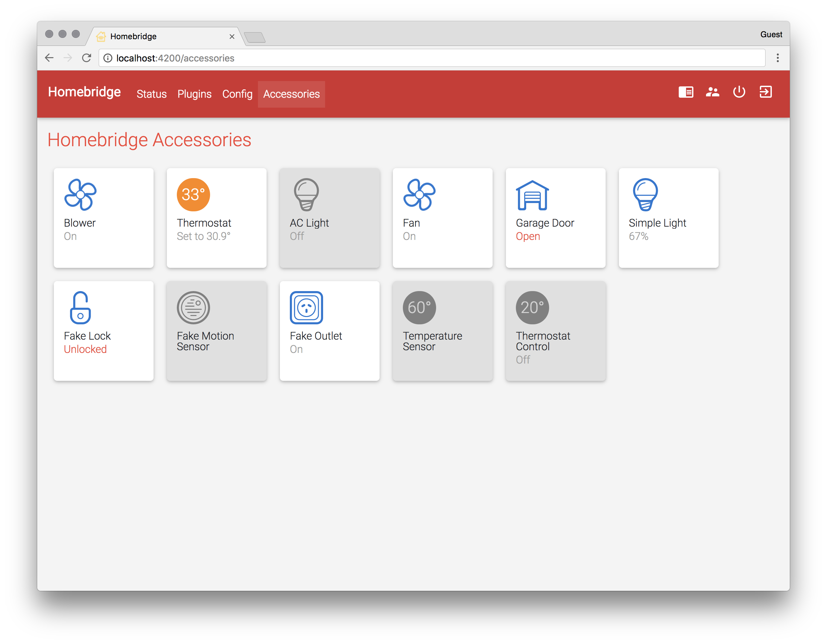Image resolution: width=827 pixels, height=644 pixels.
Task: Click inside the browser address bar
Action: pos(265,58)
